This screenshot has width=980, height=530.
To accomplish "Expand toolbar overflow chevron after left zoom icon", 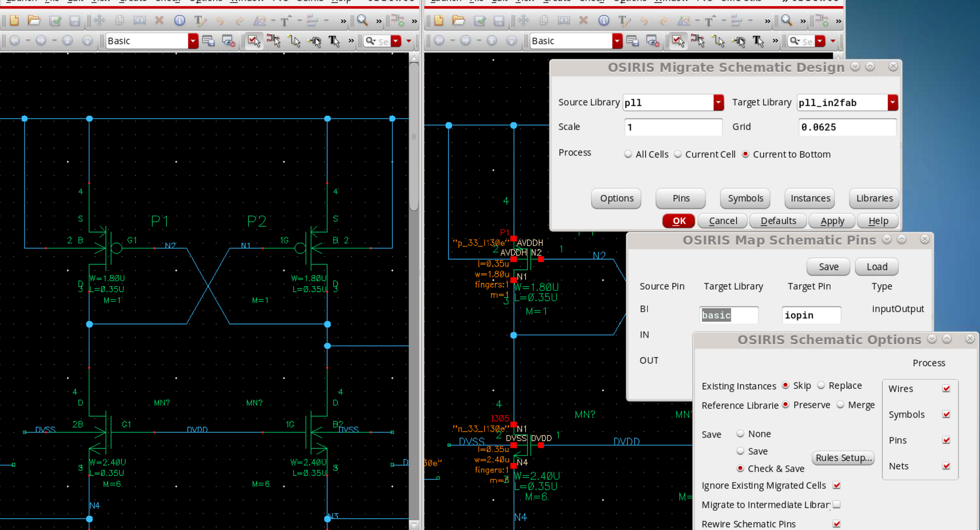I will tap(379, 21).
